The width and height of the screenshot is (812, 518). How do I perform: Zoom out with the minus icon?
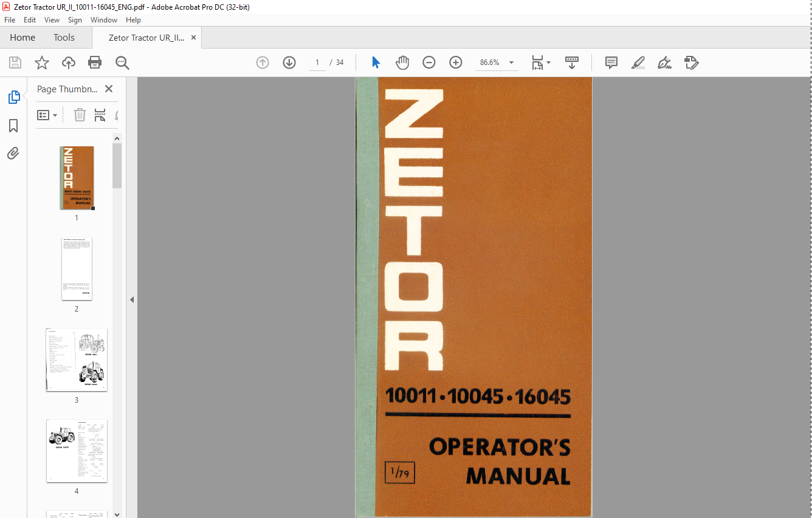pos(429,63)
